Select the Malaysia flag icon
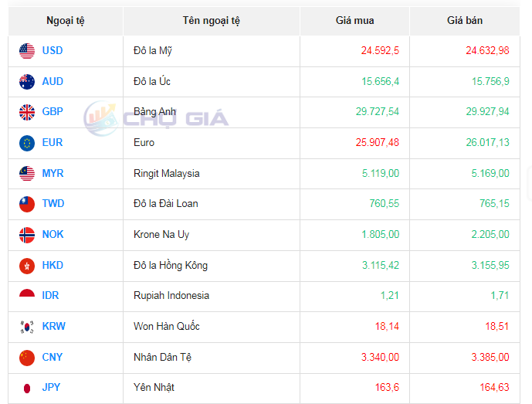The height and width of the screenshot is (404, 532). pos(27,174)
